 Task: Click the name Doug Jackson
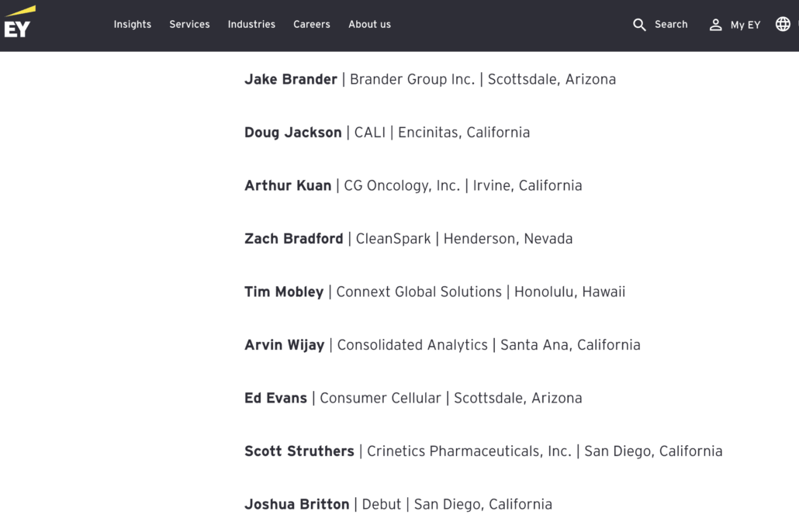292,133
